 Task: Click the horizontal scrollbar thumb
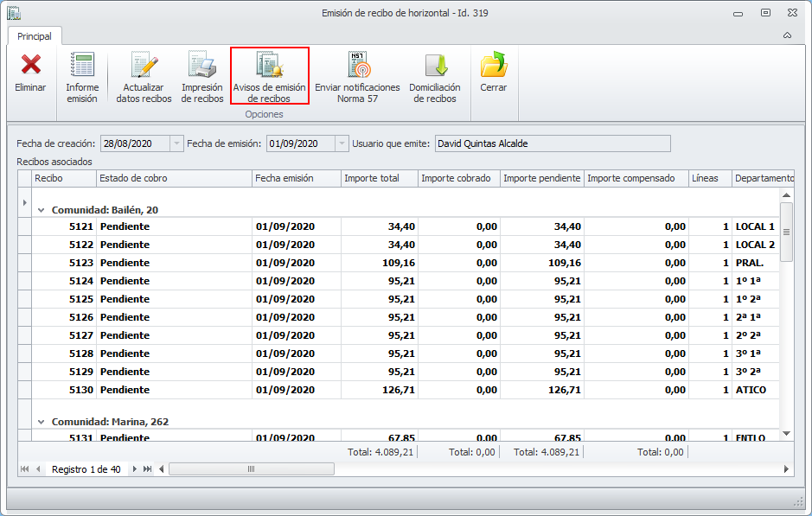[251, 469]
